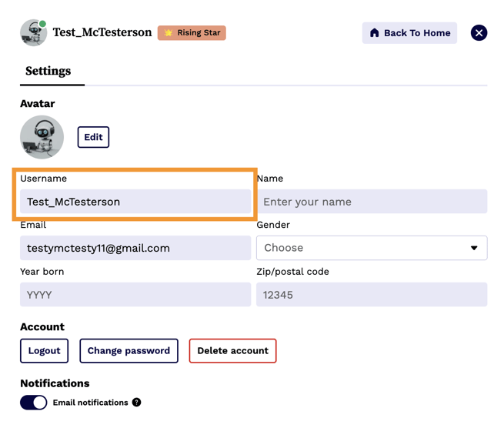Click the Logout button
Screen dimensions: 504x438
pyautogui.click(x=44, y=351)
